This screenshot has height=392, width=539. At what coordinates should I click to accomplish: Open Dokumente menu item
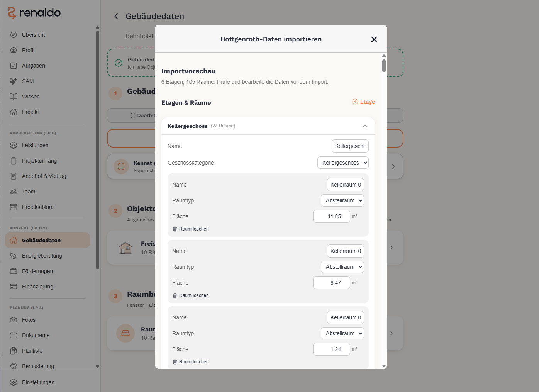pyautogui.click(x=47, y=335)
